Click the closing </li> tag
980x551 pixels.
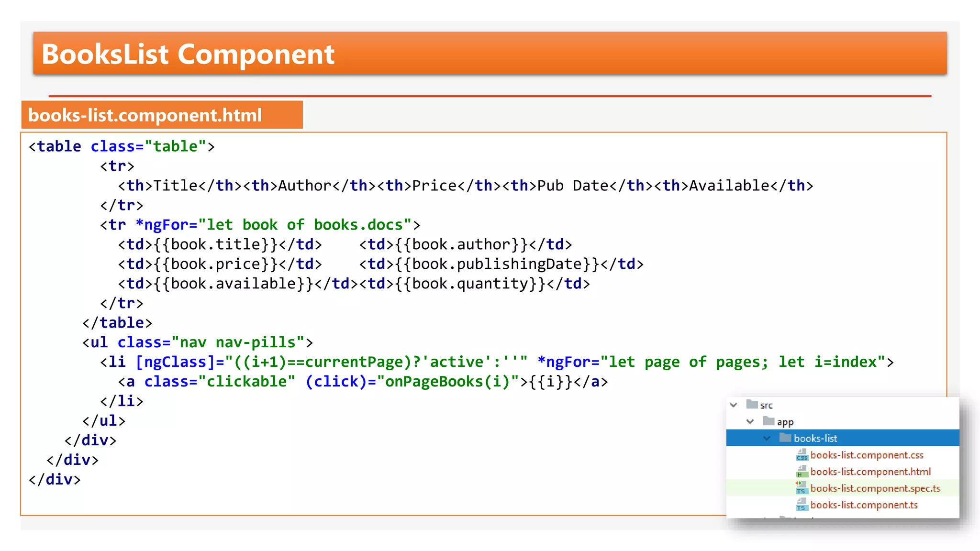[122, 401]
